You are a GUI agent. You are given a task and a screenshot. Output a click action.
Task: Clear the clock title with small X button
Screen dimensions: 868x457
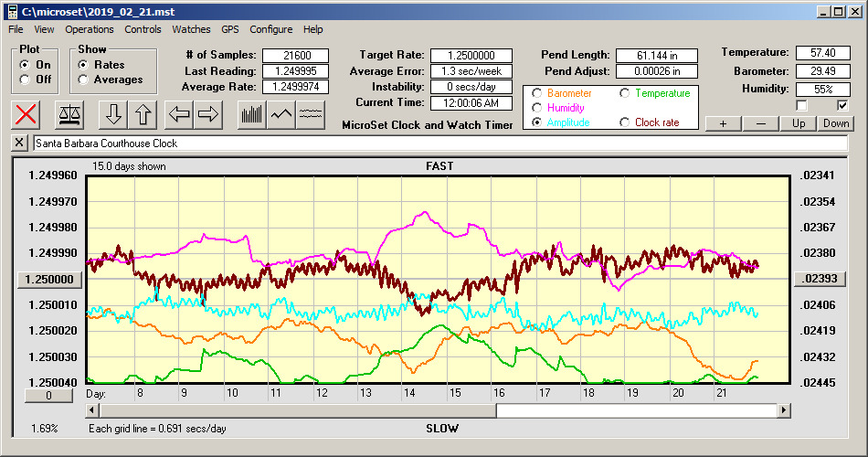pos(19,143)
